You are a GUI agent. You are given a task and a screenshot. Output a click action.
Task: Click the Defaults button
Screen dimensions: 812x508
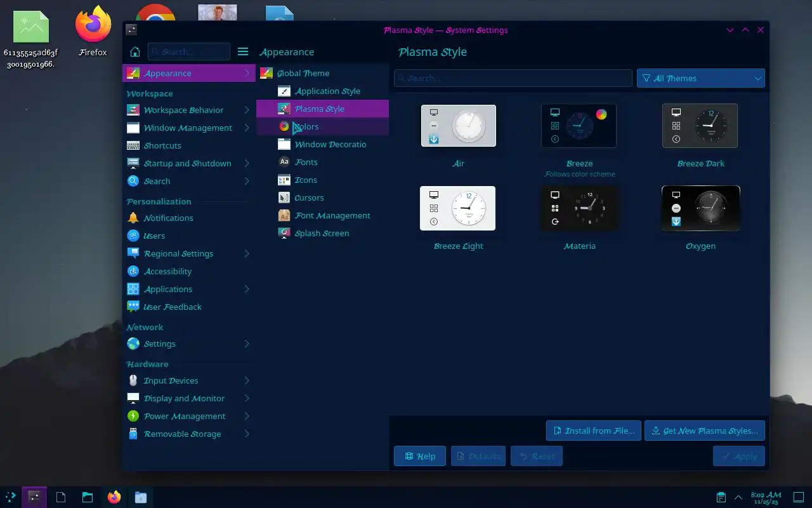[478, 456]
